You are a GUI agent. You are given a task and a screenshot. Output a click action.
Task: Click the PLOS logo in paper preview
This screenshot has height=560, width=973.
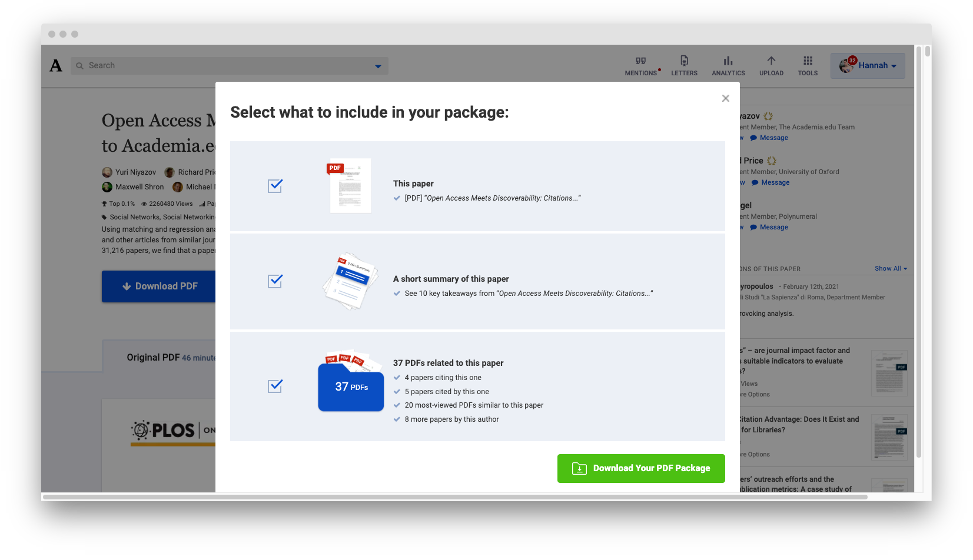[x=172, y=432]
